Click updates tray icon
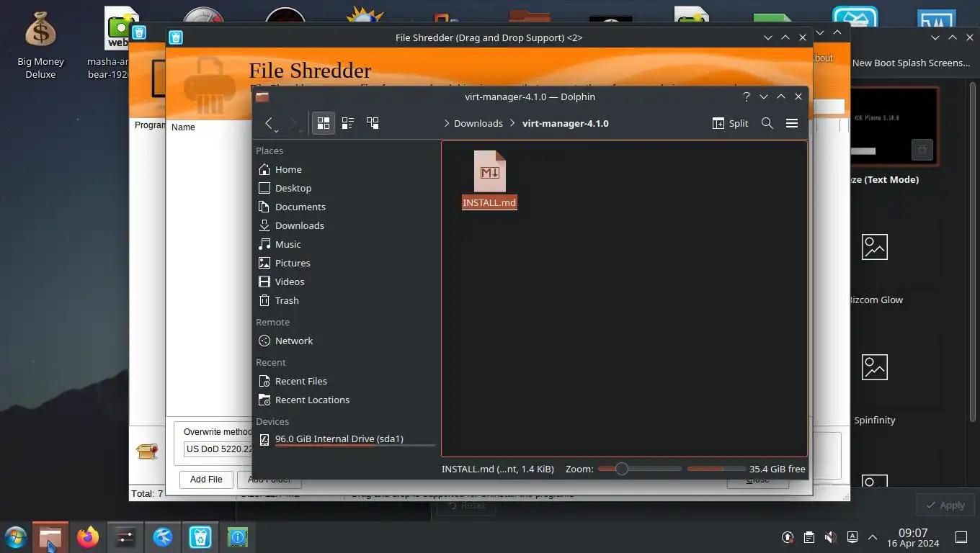The height and width of the screenshot is (553, 980). (788, 537)
